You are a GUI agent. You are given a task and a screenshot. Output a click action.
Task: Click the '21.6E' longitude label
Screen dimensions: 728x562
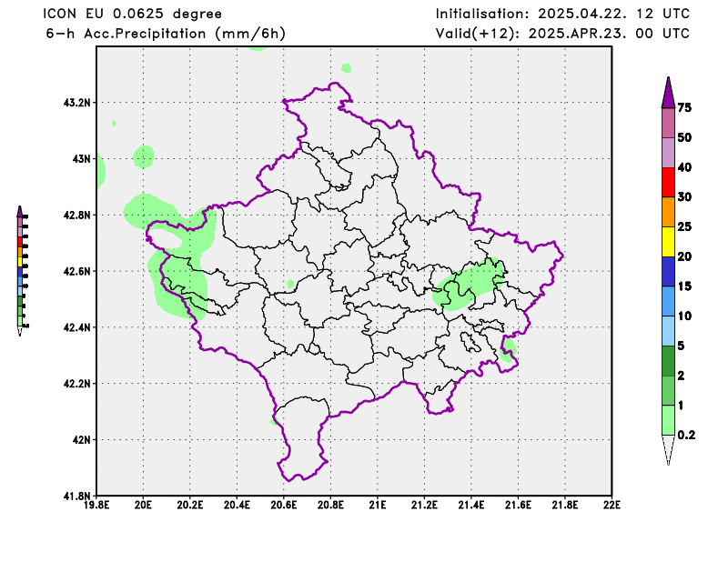click(x=518, y=506)
